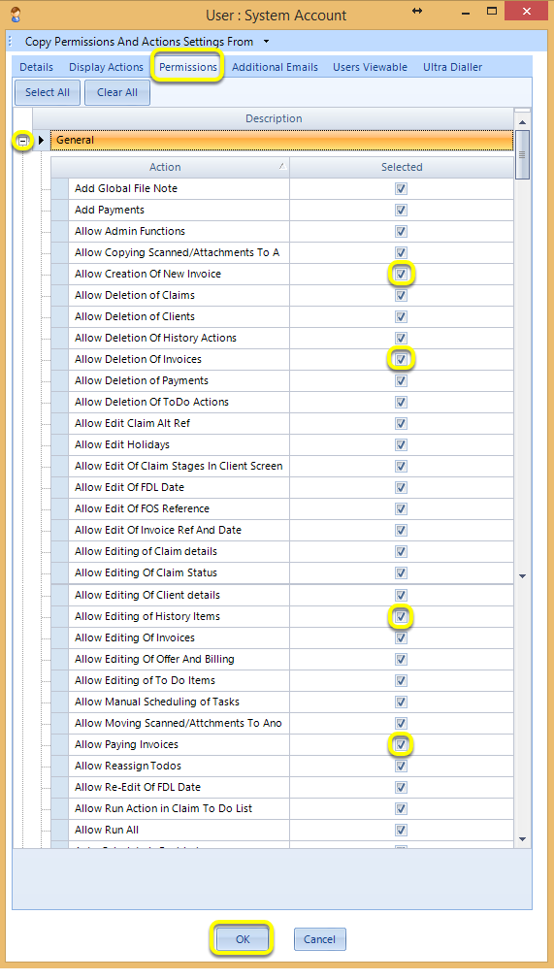Click the resize arrows icon in title bar
This screenshot has width=554, height=980.
click(x=417, y=12)
